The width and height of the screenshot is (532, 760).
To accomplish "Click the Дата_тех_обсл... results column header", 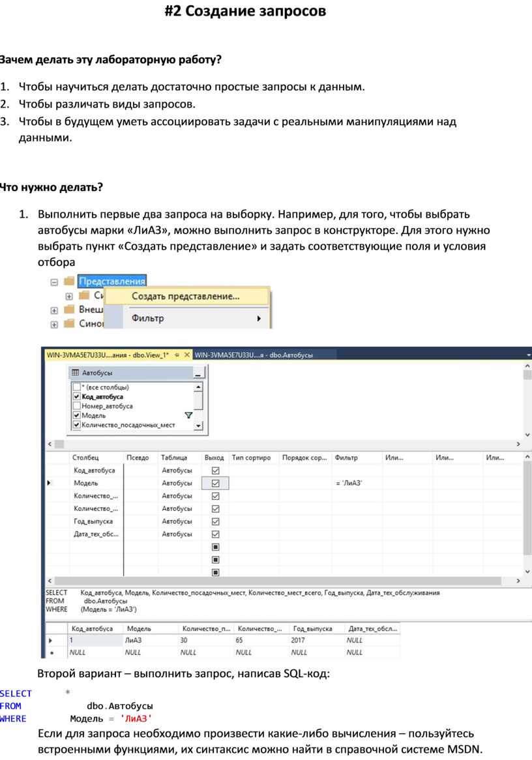I will tap(372, 628).
